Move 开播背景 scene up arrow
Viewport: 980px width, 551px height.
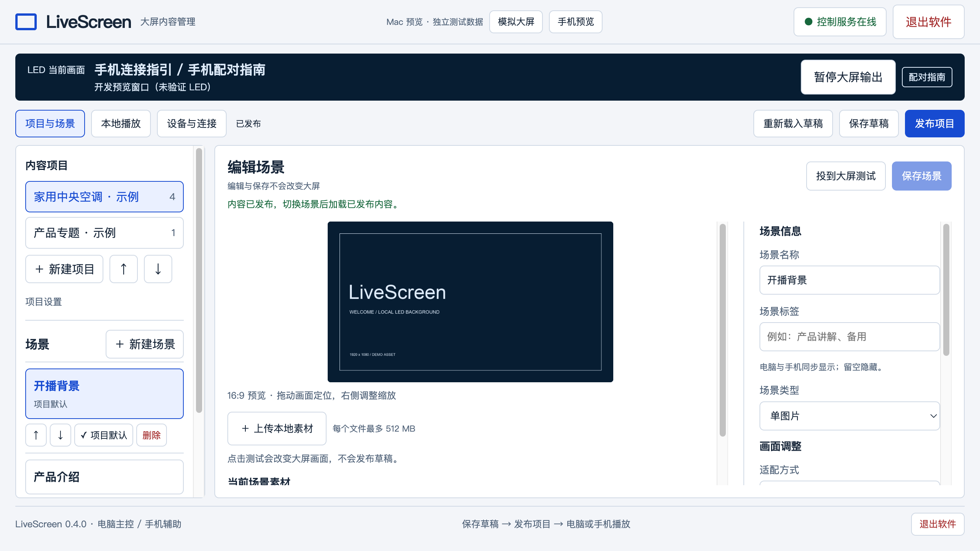[x=36, y=435]
